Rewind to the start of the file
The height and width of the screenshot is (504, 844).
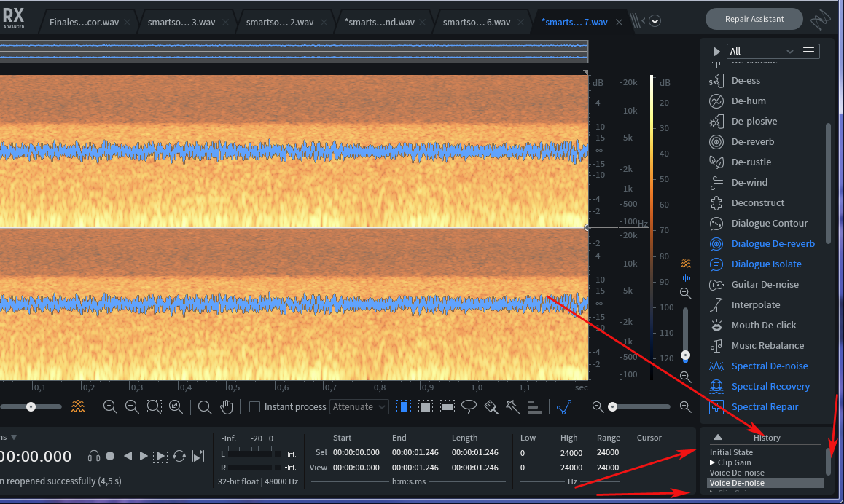[127, 456]
